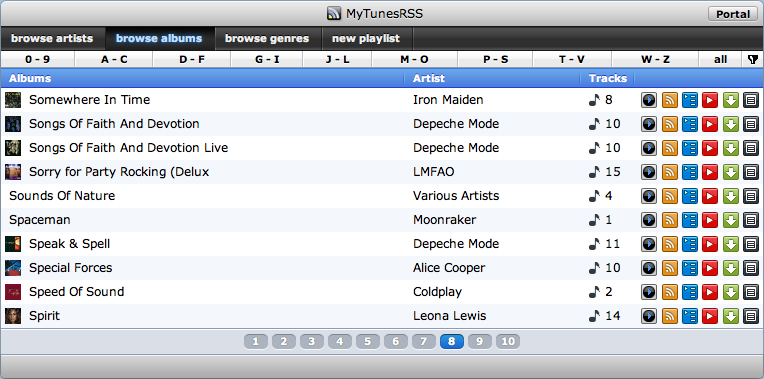Open the browse genres tab
764x379 pixels.
click(267, 38)
